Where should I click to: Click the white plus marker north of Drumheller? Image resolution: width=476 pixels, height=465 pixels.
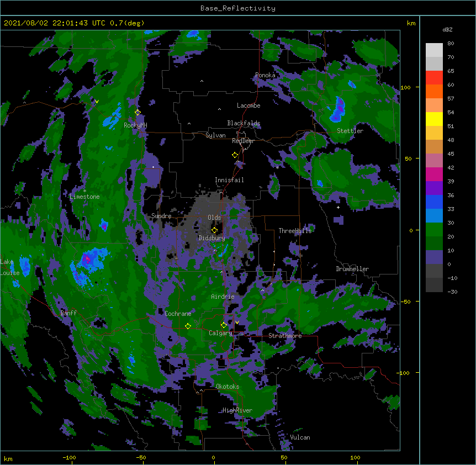338,207
